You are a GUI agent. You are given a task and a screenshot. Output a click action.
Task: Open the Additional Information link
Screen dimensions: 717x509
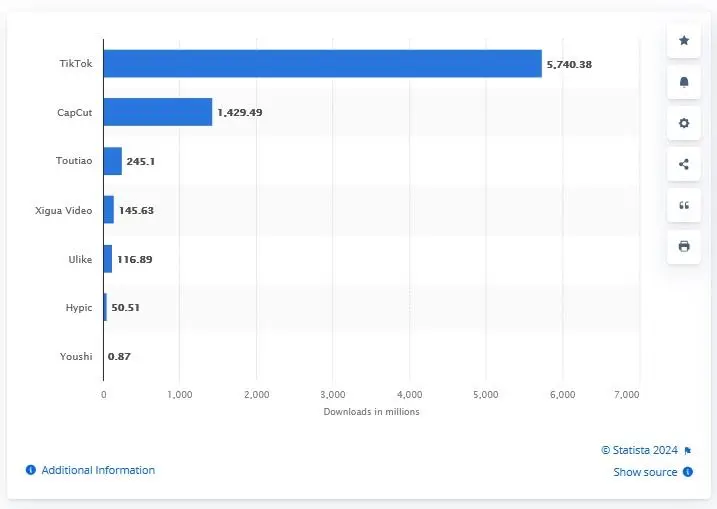tap(98, 470)
